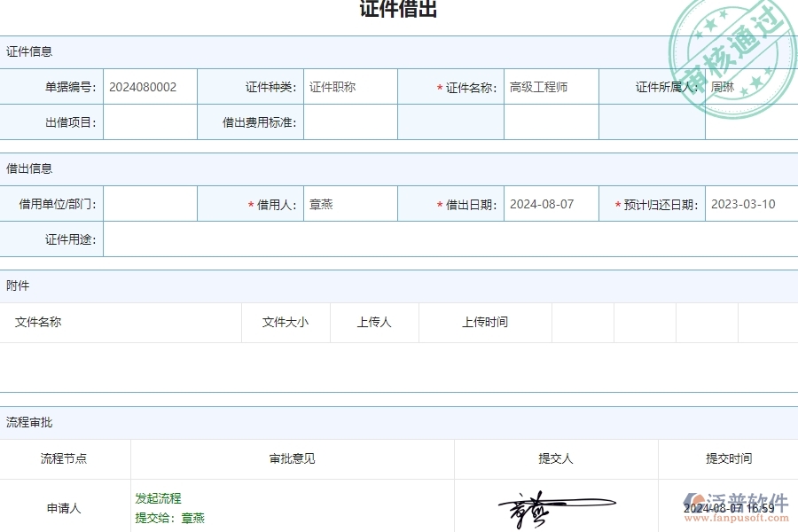Viewport: 798px width, 532px height.
Task: Collapse the 借出信息 section header
Action: coord(28,168)
